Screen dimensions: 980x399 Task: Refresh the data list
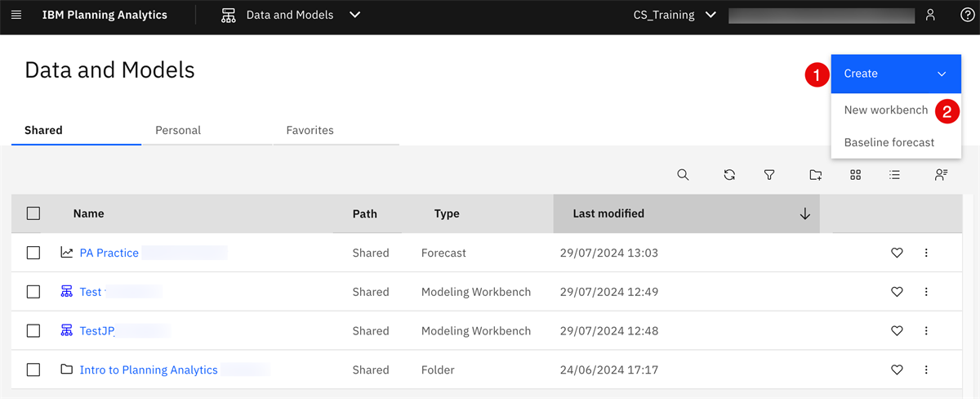[729, 174]
